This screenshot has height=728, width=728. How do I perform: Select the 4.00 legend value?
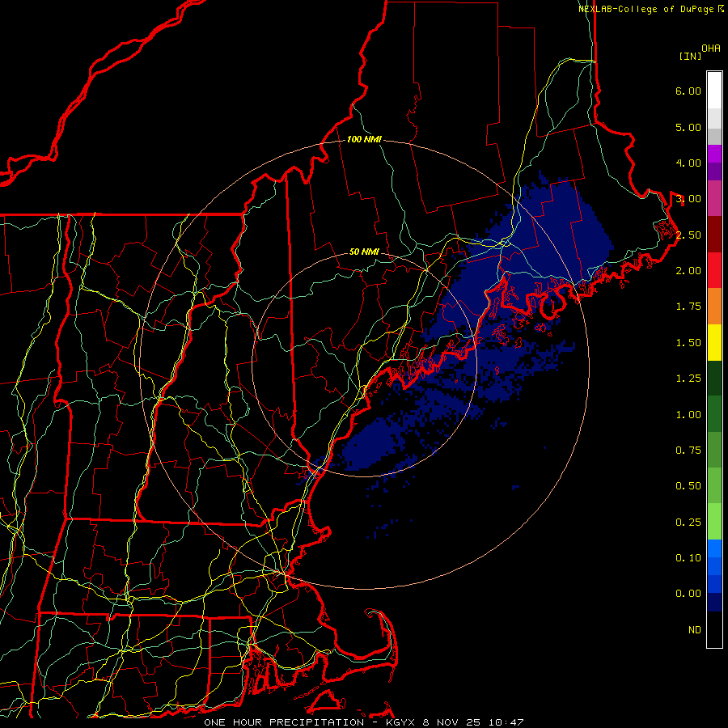tap(688, 163)
